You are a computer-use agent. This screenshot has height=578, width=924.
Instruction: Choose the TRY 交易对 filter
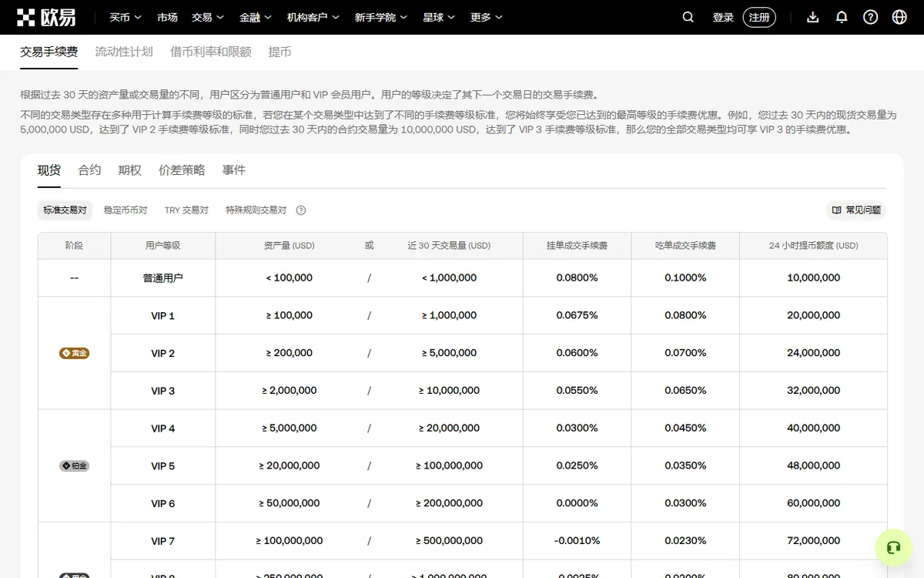tap(186, 210)
